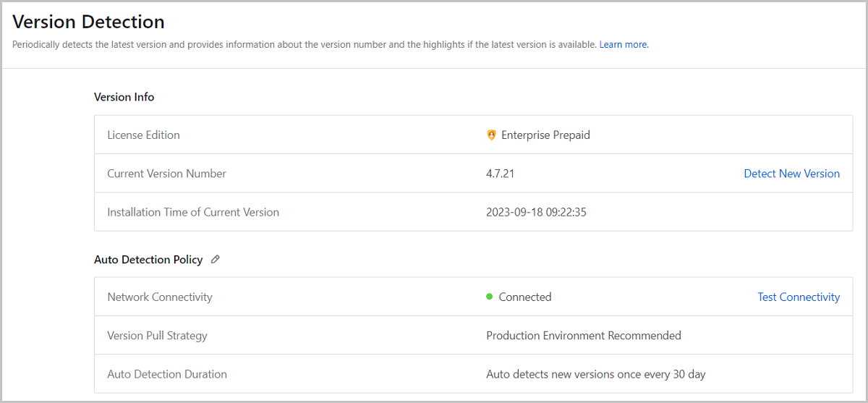
Task: Click the Version Detection page title
Action: 88,22
